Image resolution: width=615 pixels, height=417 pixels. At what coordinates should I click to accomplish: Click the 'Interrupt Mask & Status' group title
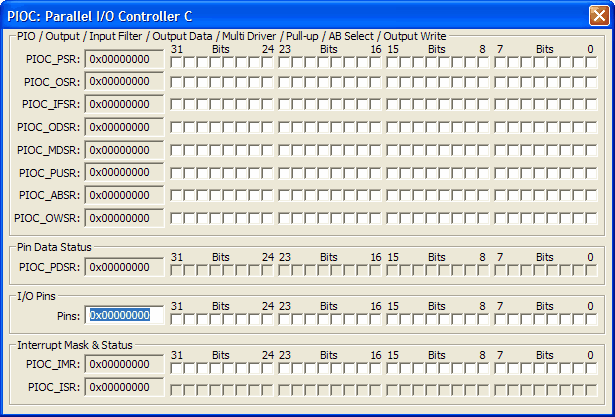pyautogui.click(x=75, y=345)
